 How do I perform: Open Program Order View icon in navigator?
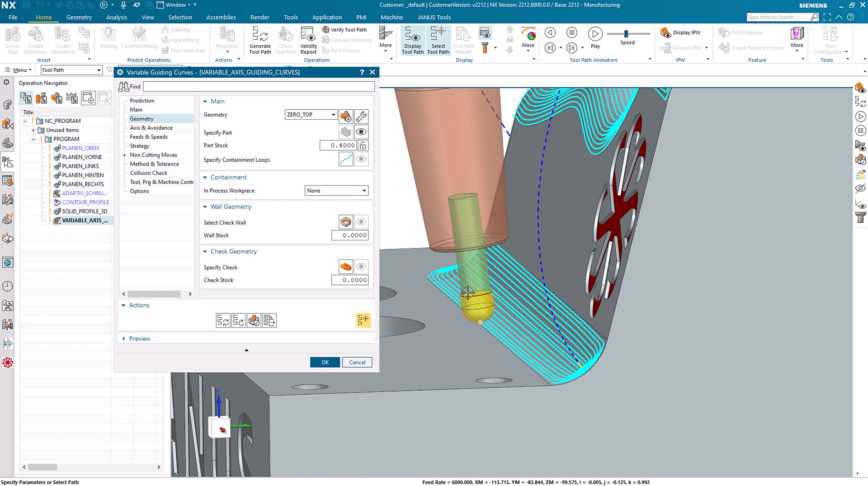(26, 98)
